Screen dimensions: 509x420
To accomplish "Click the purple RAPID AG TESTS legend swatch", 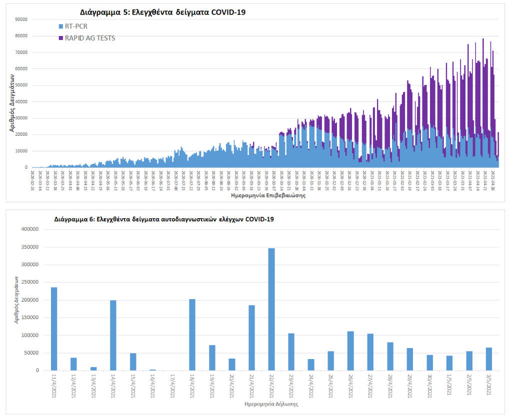I will pos(61,38).
